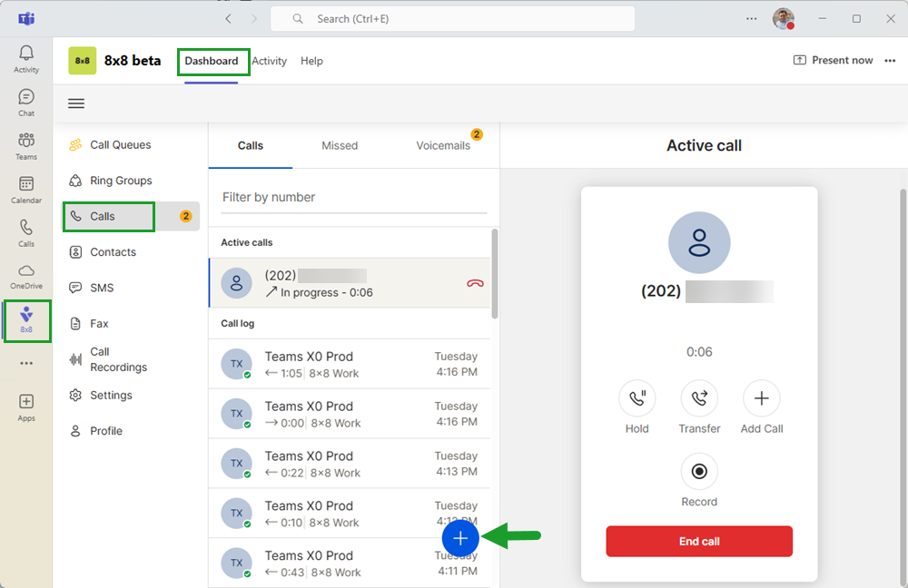
Task: Put the active call on Hold
Action: click(x=637, y=398)
